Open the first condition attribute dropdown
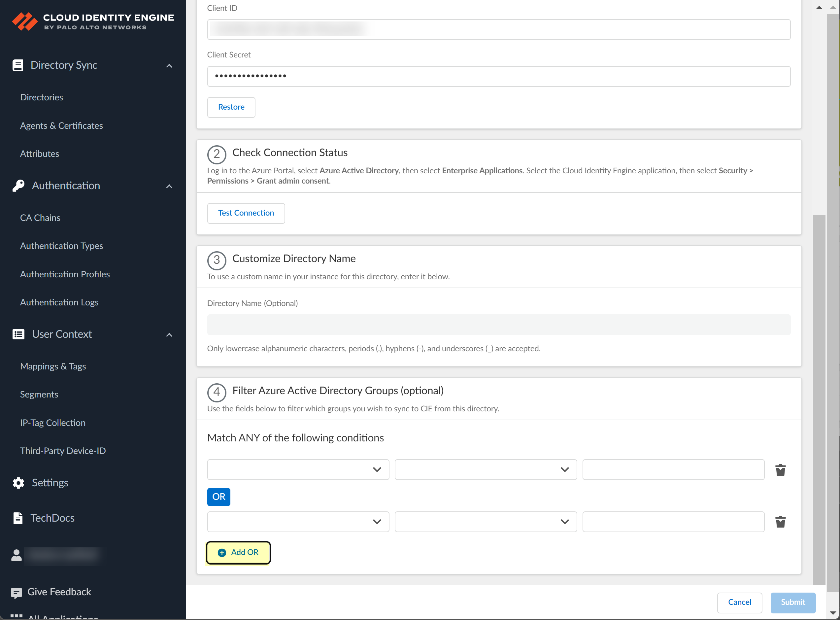 click(x=298, y=469)
